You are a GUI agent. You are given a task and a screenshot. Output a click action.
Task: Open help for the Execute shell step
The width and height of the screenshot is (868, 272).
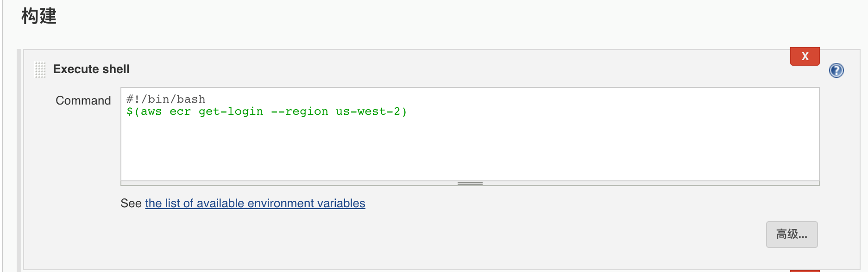[836, 70]
